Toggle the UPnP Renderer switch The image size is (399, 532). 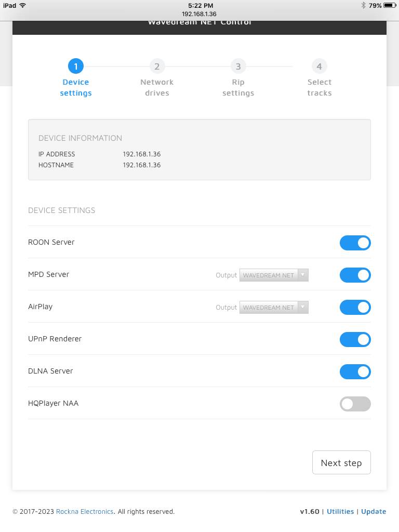[355, 340]
